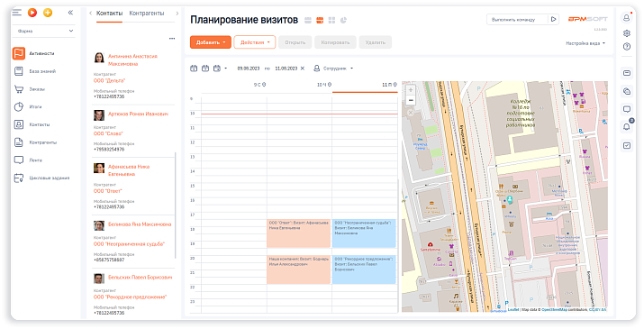Click the Удалить button
The image size is (644, 329).
coord(375,42)
